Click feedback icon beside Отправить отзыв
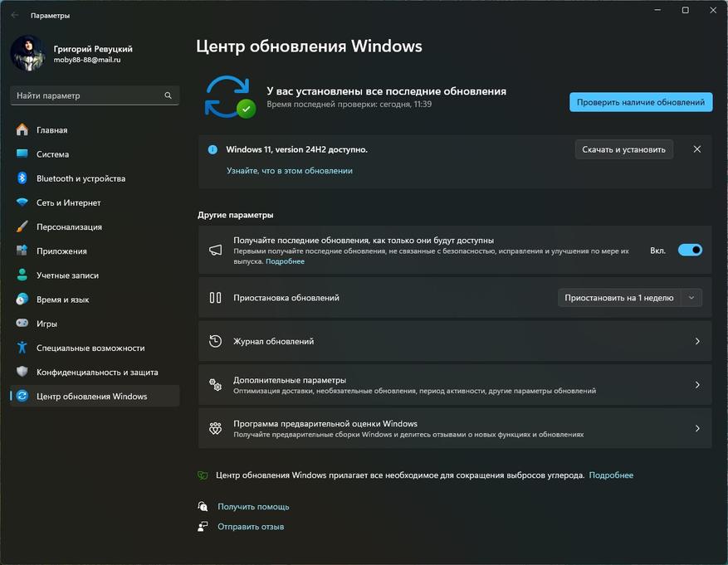The image size is (728, 565). [x=203, y=527]
